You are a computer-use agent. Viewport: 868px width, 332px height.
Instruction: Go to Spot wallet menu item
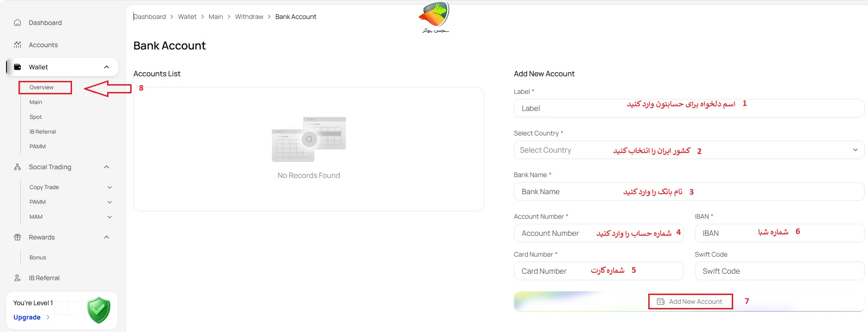36,117
